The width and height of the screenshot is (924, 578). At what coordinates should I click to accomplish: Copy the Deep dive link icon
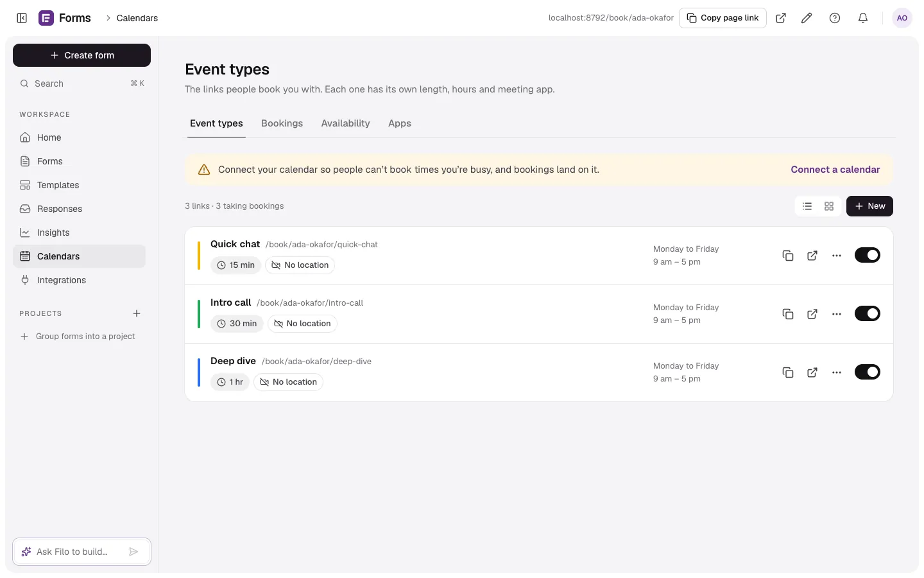tap(788, 372)
